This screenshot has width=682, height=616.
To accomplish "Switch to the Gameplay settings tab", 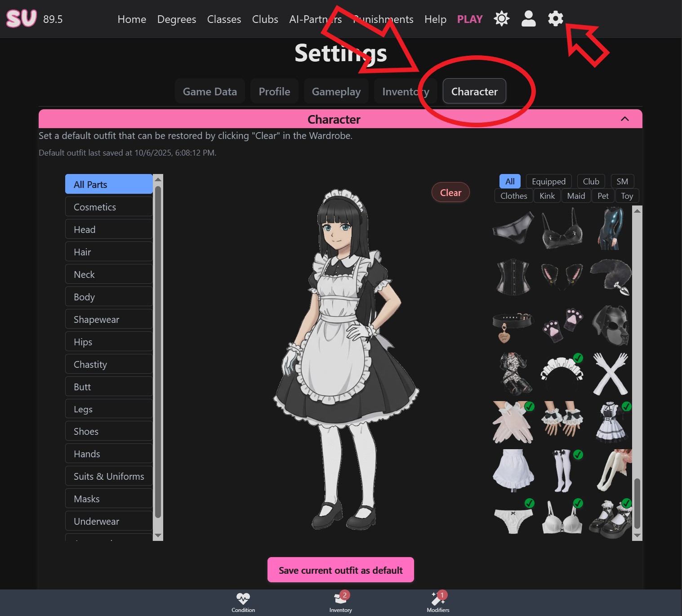I will click(336, 91).
